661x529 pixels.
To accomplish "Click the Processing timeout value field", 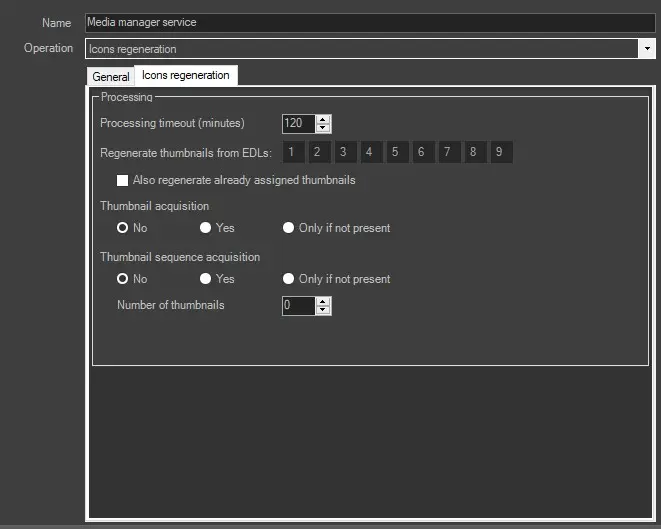I will [x=298, y=124].
